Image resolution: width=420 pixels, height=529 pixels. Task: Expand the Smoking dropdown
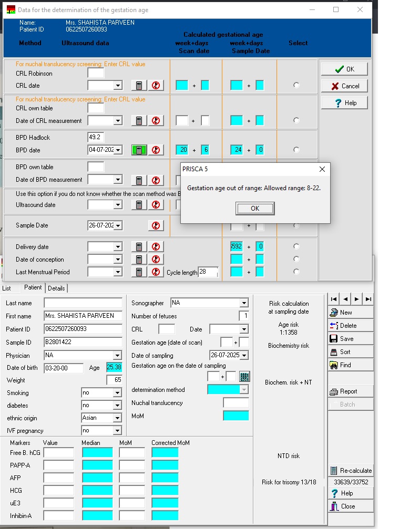coord(117,393)
